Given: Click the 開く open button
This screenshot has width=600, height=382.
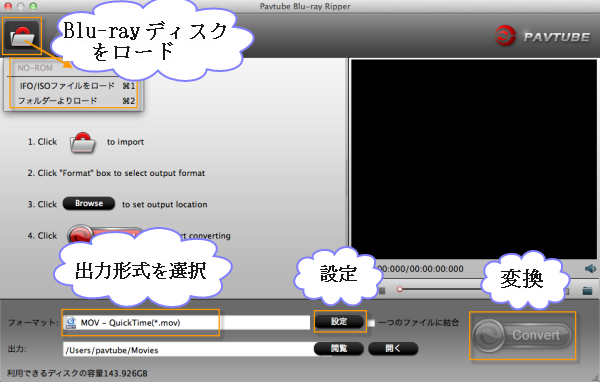Looking at the screenshot, I should (393, 348).
